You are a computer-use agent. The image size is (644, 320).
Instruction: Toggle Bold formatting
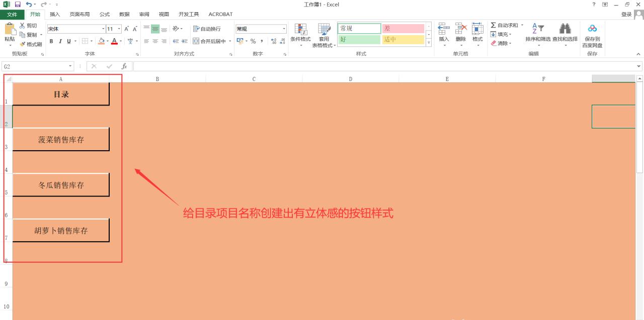(x=51, y=41)
